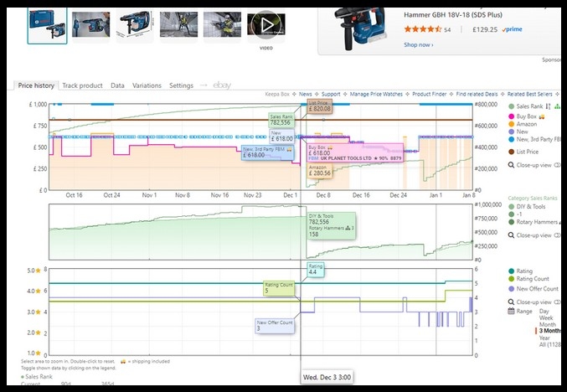Screen dimensions: 567x392
Task: Toggle New, 3rd Party FBM legend entry
Action: pyautogui.click(x=534, y=139)
